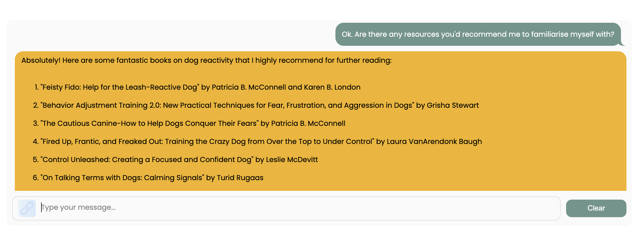Click author name Turid Rugaas

pyautogui.click(x=240, y=178)
